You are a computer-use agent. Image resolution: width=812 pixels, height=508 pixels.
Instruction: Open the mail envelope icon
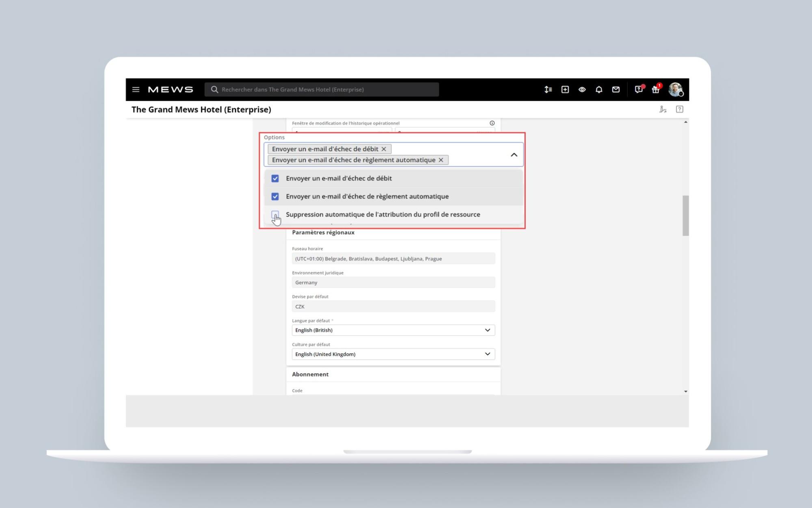tap(616, 89)
